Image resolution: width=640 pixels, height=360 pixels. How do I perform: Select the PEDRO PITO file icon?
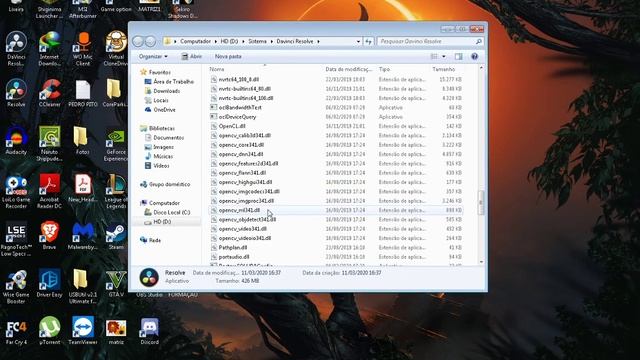[x=83, y=93]
